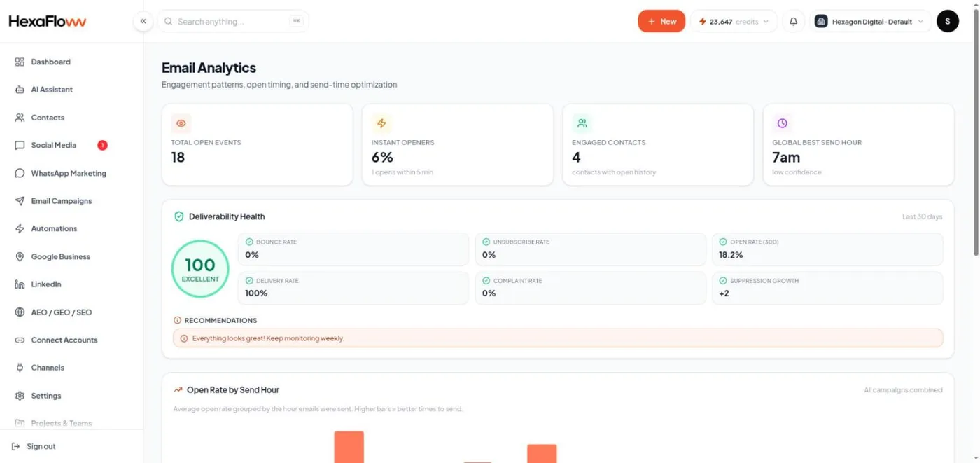Click the 'Last 30 days' label
Image resolution: width=980 pixels, height=463 pixels.
(x=922, y=217)
